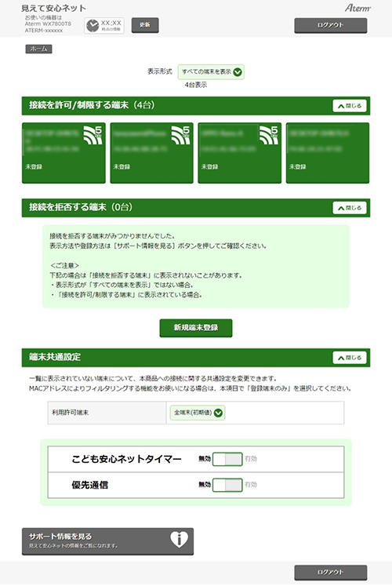Click the clock icon in the header
This screenshot has width=392, height=586.
click(93, 25)
